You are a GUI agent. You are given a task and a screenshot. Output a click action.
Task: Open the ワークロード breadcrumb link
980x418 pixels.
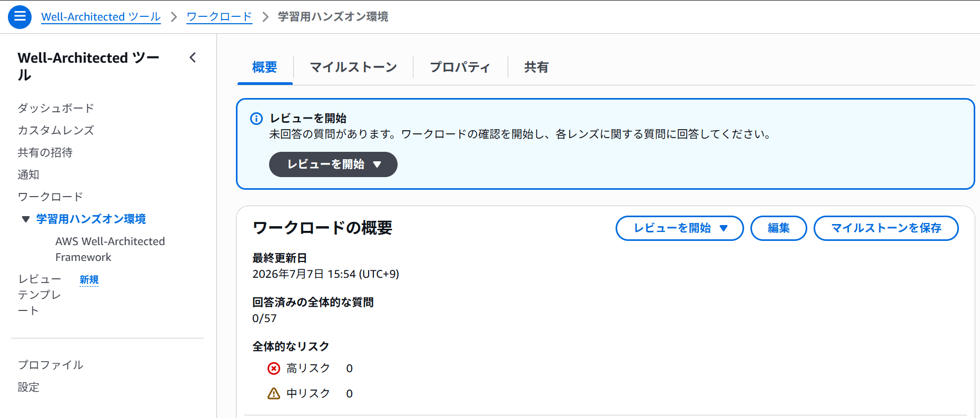tap(219, 17)
